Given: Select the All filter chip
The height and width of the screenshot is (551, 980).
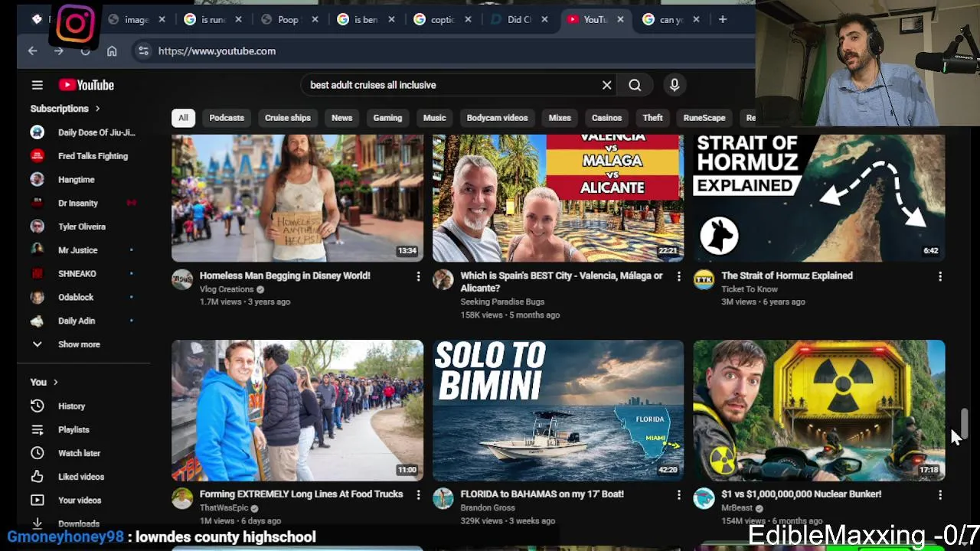Looking at the screenshot, I should point(183,118).
